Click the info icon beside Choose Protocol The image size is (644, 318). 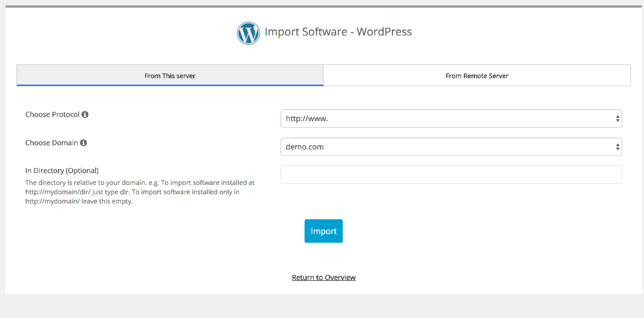pos(85,115)
